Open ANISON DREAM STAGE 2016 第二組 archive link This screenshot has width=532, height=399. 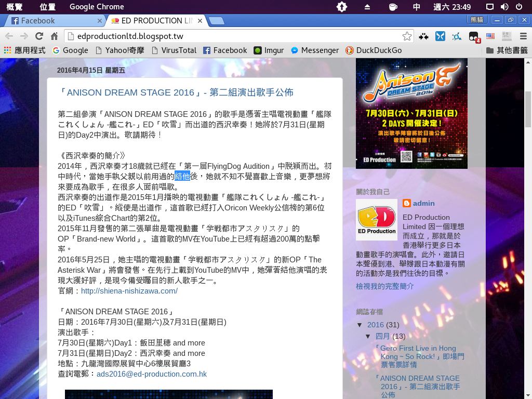(418, 387)
